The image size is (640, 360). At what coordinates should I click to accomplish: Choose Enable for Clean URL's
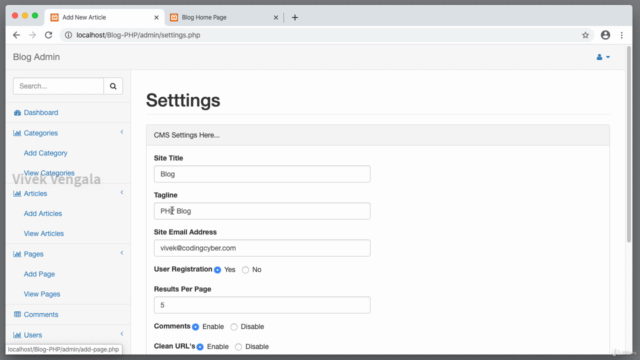click(x=200, y=347)
